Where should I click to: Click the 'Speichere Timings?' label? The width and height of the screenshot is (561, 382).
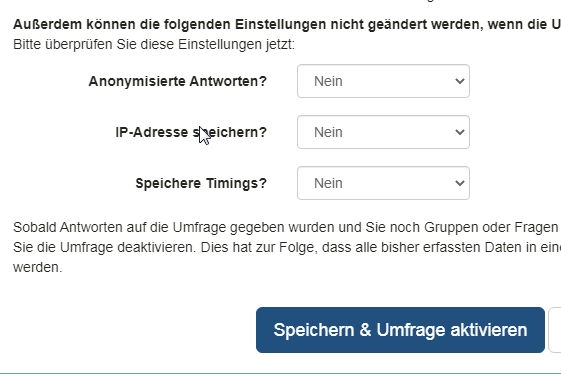point(201,183)
